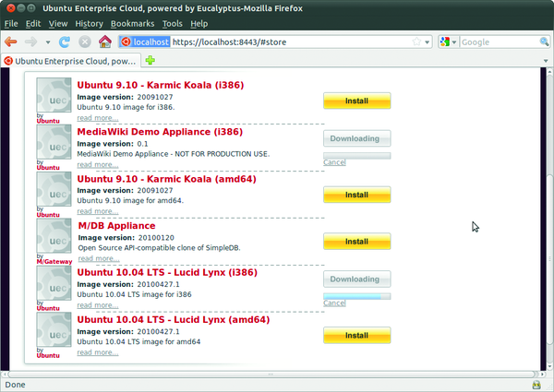Click image version 20100120 text
This screenshot has height=392, width=554.
(x=126, y=238)
